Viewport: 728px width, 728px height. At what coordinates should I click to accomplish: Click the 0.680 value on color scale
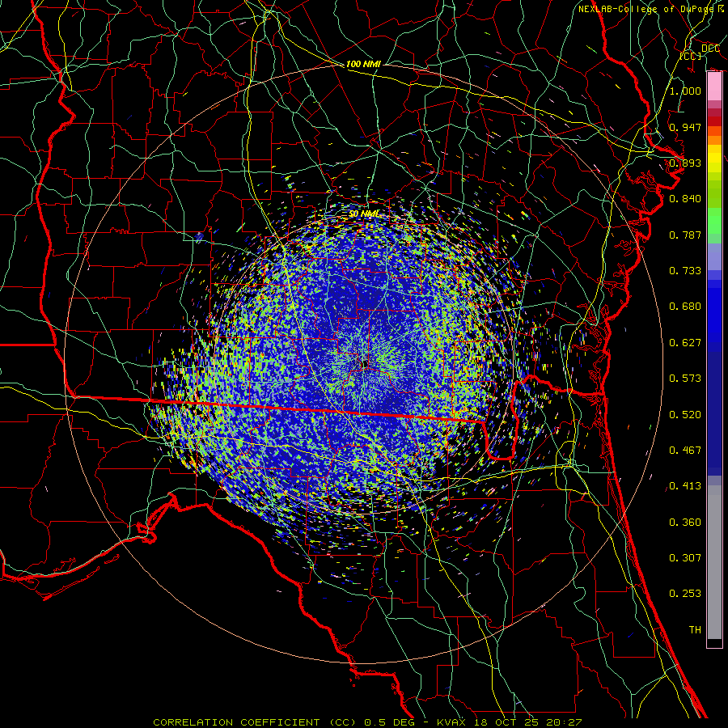click(x=685, y=307)
